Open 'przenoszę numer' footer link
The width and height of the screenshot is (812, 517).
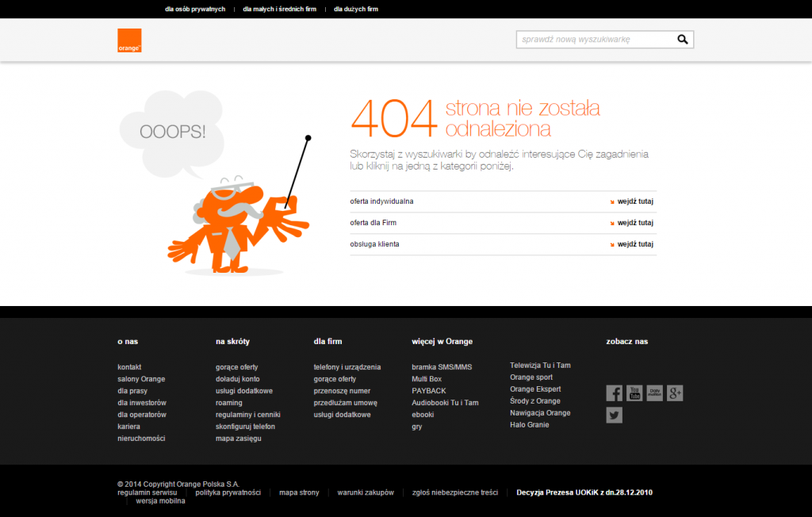tap(342, 391)
